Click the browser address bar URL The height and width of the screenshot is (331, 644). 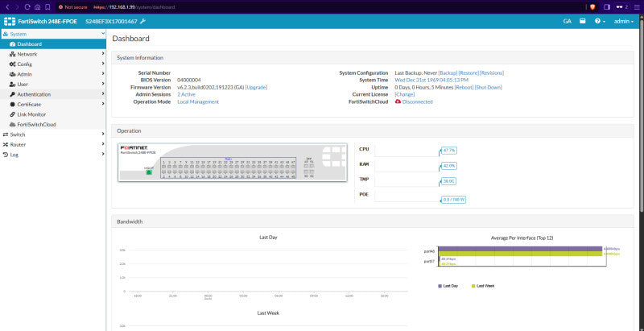coord(134,7)
